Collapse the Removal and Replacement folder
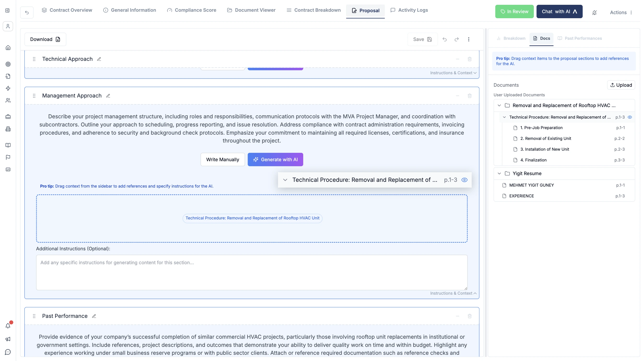Image resolution: width=644 pixels, height=361 pixels. click(499, 105)
